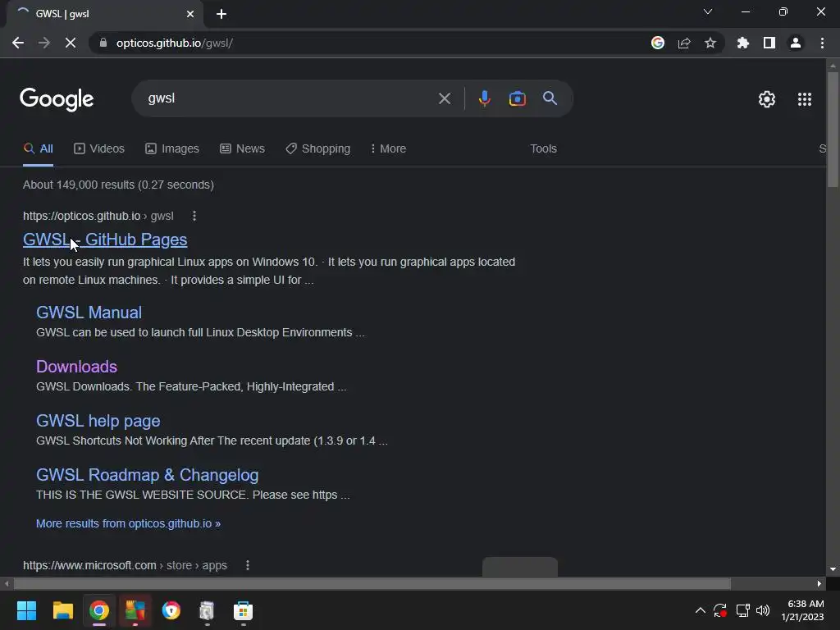The width and height of the screenshot is (840, 630).
Task: Search by voice microphone icon
Action: pyautogui.click(x=484, y=98)
